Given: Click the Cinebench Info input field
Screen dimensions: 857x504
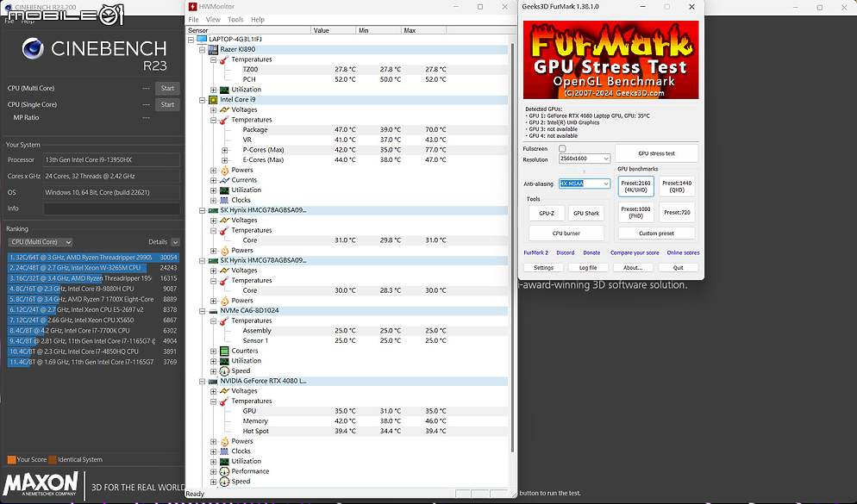Looking at the screenshot, I should point(111,208).
